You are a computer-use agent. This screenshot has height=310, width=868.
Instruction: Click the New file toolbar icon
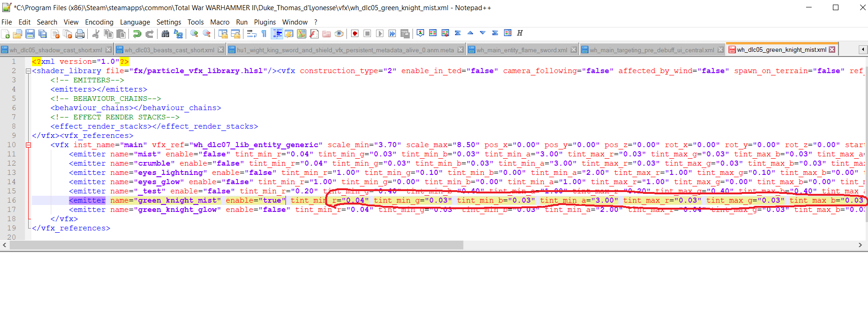[6, 33]
